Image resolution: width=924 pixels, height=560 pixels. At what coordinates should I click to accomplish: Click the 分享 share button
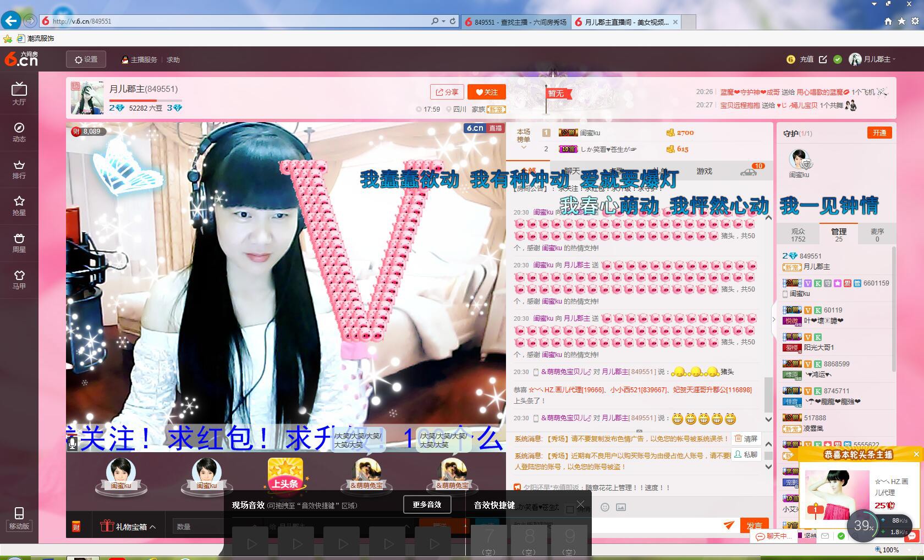click(447, 92)
